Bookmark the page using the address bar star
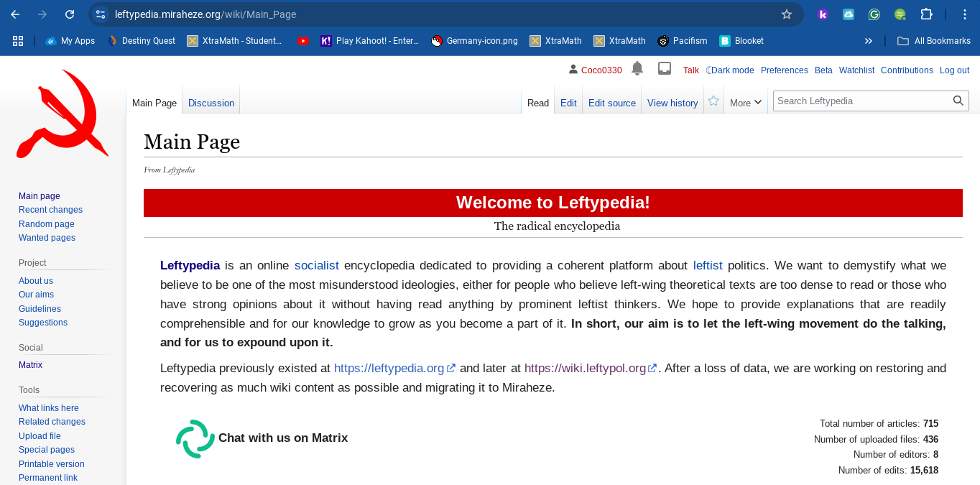 pos(786,14)
